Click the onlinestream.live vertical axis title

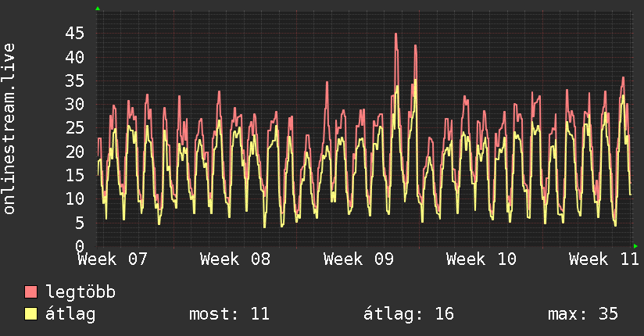[x=9, y=129]
